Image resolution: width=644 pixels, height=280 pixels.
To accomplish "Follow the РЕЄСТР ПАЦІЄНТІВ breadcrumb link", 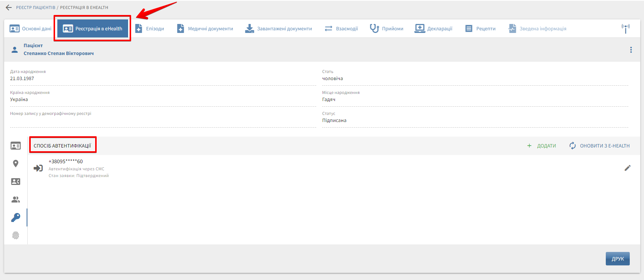I will coord(36,7).
